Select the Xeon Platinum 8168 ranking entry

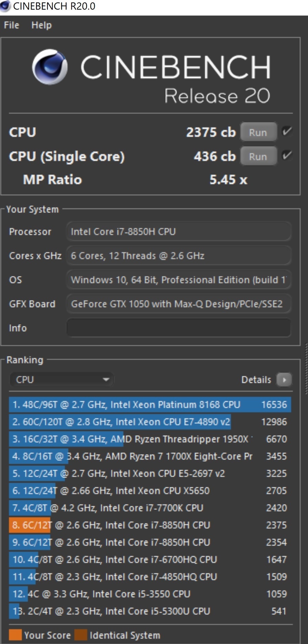click(x=150, y=404)
